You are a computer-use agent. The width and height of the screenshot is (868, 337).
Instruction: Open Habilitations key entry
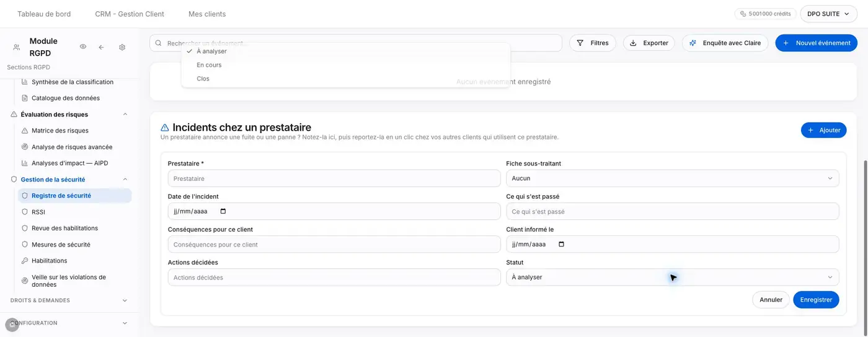click(x=50, y=261)
